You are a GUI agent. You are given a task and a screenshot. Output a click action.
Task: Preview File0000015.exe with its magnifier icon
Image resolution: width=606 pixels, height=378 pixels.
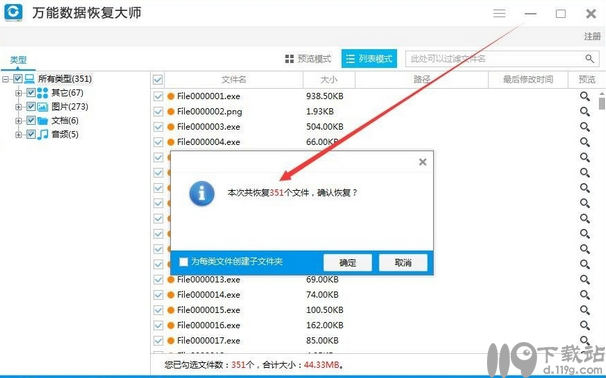(x=585, y=310)
